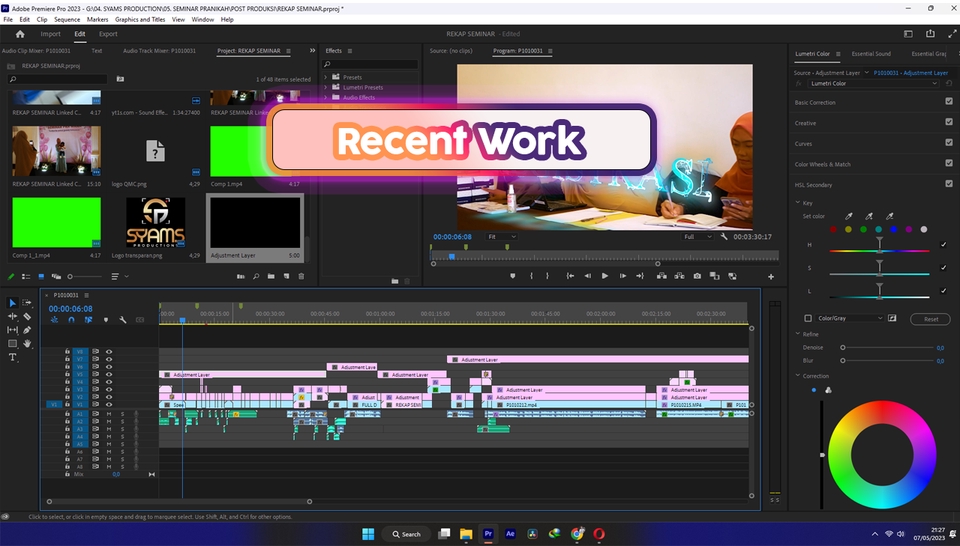
Task: Click the Denoise slider handle
Action: click(842, 348)
